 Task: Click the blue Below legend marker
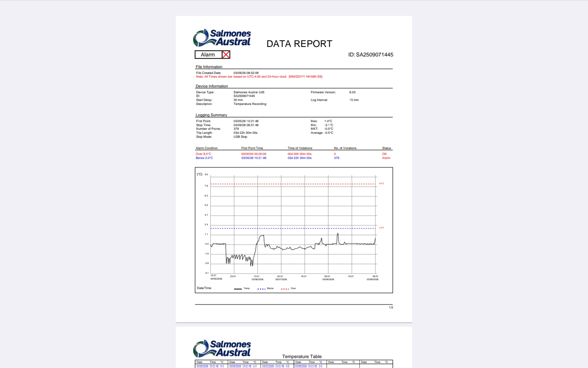(261, 289)
